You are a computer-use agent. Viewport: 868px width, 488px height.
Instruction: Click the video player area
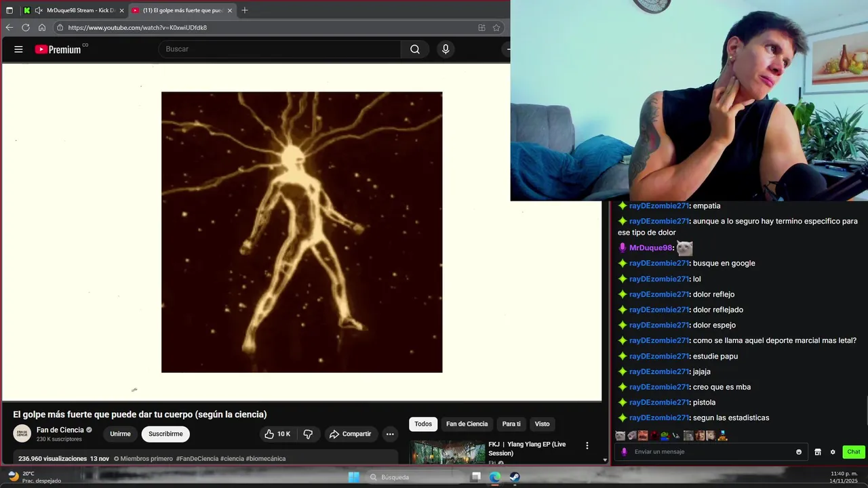(302, 232)
